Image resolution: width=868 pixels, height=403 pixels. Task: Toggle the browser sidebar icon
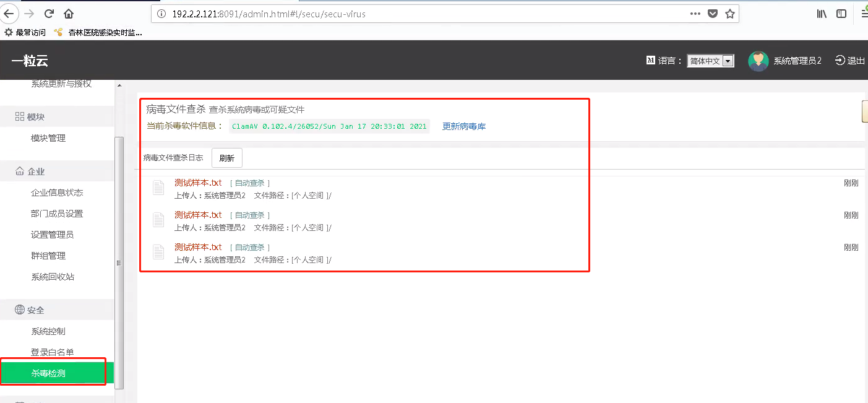point(841,14)
